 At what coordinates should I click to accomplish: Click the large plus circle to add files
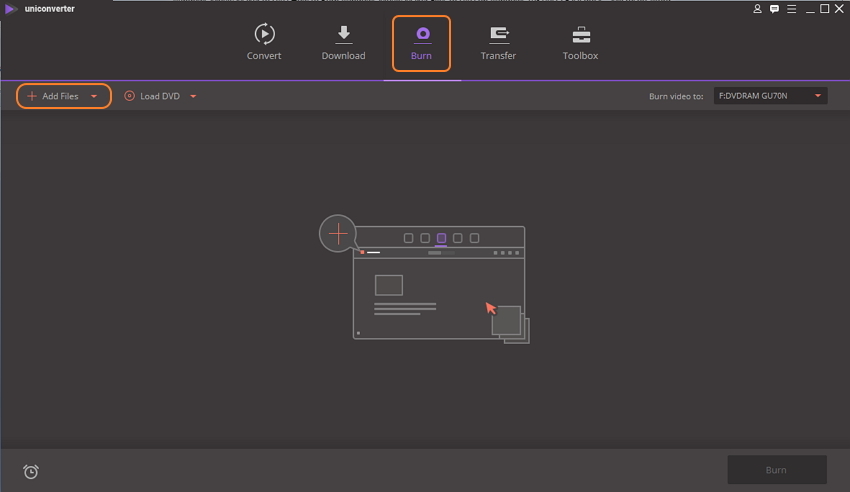[x=338, y=234]
